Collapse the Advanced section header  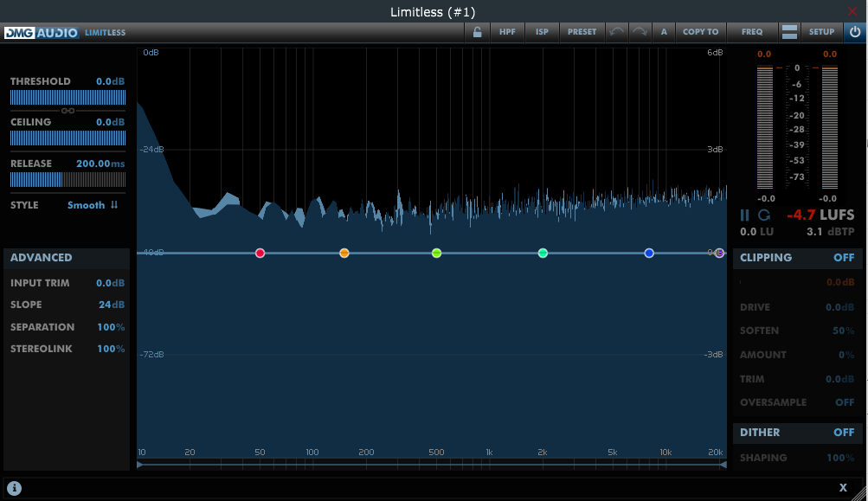point(67,258)
